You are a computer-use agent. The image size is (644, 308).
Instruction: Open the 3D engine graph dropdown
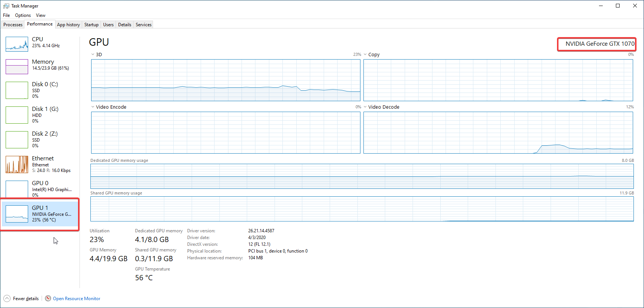93,54
